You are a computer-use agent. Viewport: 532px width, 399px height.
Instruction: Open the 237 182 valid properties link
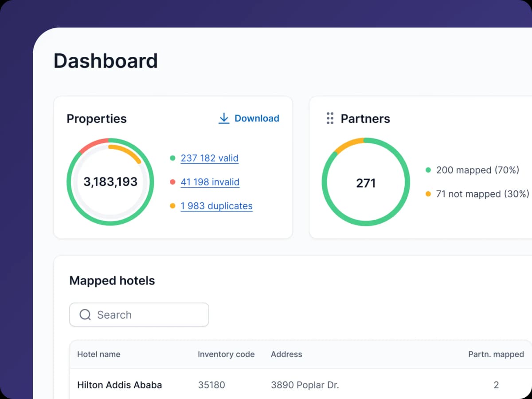(209, 158)
